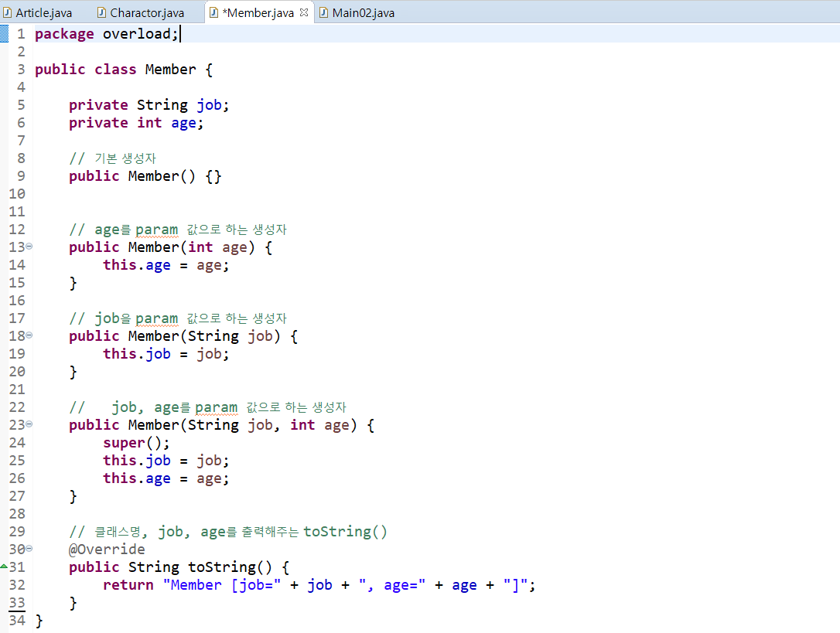The image size is (840, 633).
Task: Click the toString comment text on line 29
Action: point(228,532)
